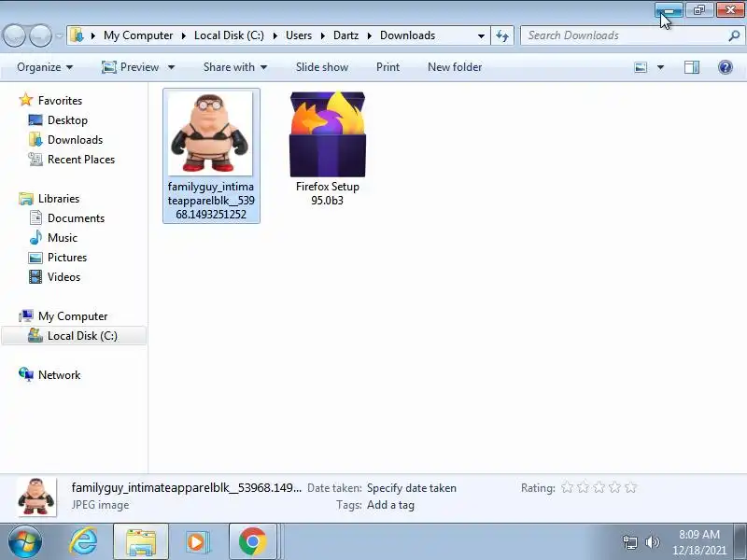Screen dimensions: 747x560
Task: Open the Music library
Action: tap(62, 238)
